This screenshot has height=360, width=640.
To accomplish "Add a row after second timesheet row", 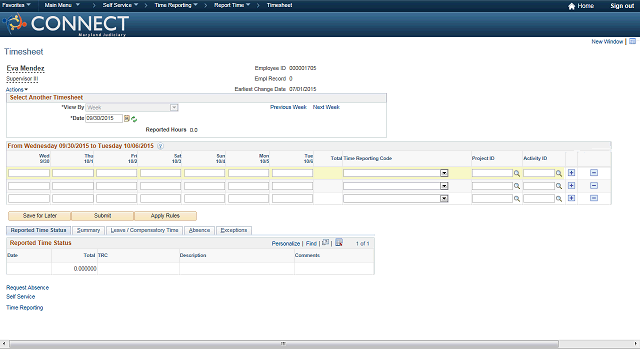I will point(571,186).
